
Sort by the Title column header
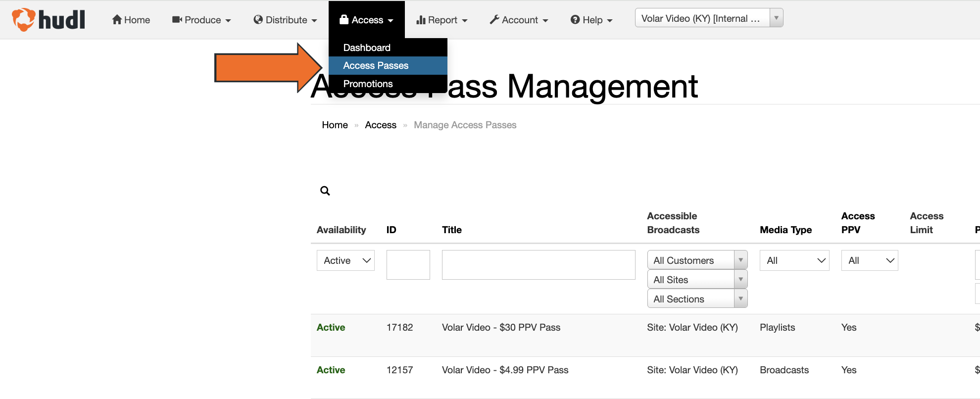452,230
